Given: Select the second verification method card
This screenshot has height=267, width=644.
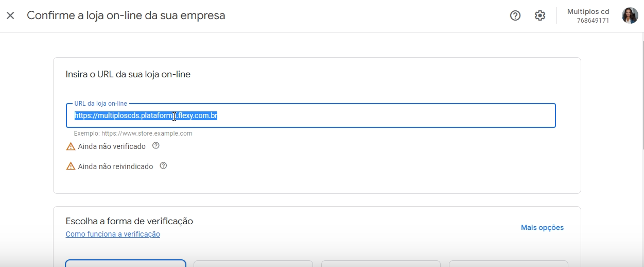Looking at the screenshot, I should [x=253, y=263].
